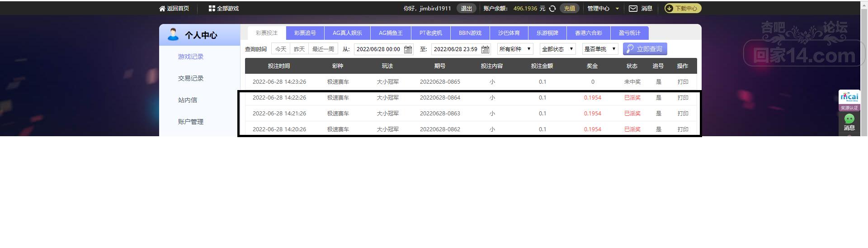Open the green chat 消息 icon
This screenshot has width=868, height=248.
click(849, 119)
